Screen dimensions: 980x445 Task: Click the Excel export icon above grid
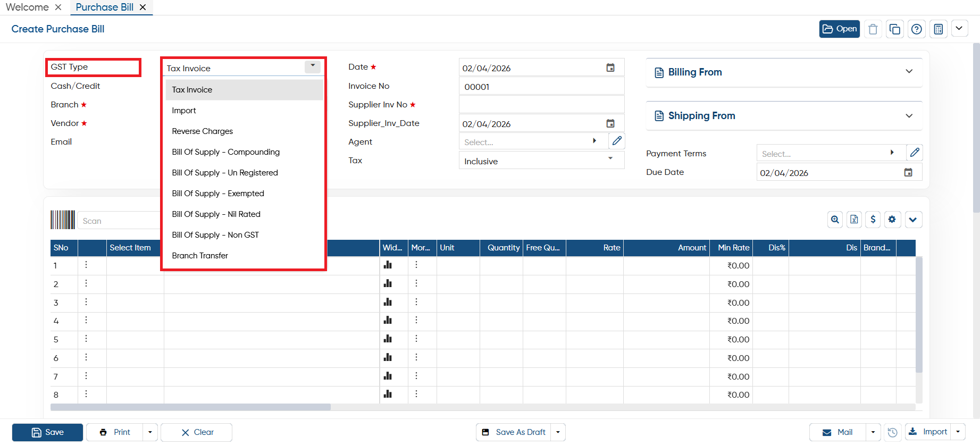tap(854, 220)
